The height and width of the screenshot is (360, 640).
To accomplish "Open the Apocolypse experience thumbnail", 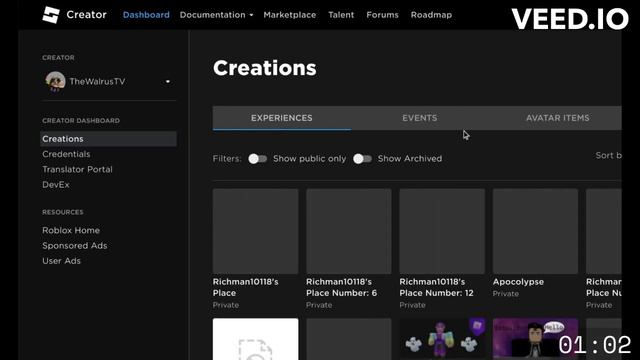I will point(535,231).
